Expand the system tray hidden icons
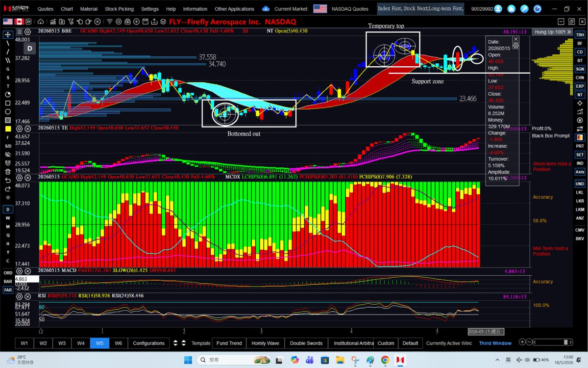This screenshot has width=588, height=368. (x=497, y=360)
